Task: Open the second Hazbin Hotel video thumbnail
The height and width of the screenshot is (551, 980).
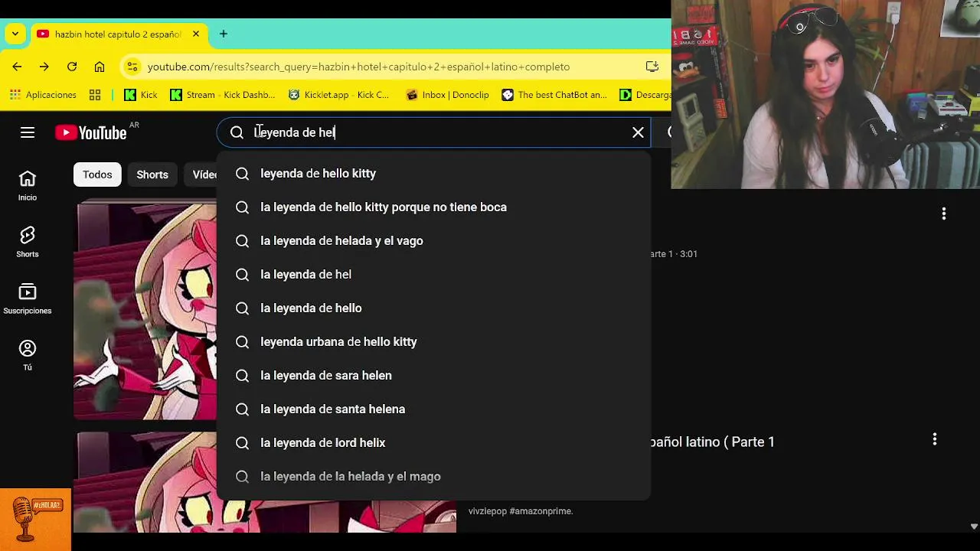Action: click(x=145, y=482)
